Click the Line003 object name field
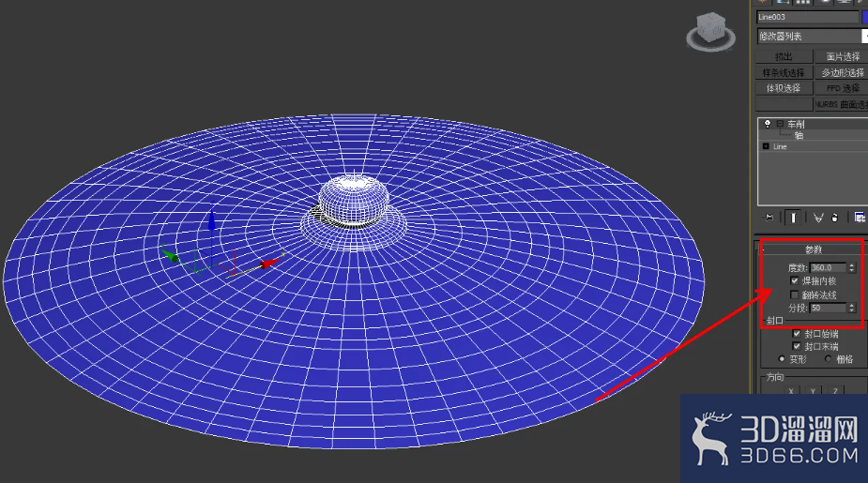Viewport: 868px width, 483px height. (807, 17)
